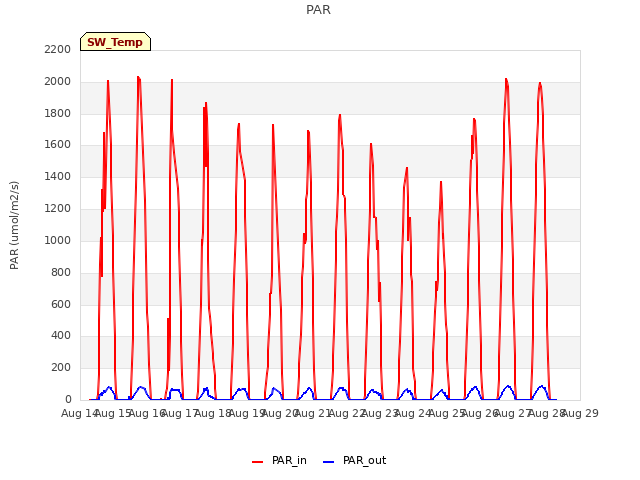Screen dimensions: 640x480
Task: Click the red PAR_in legend swatch
Action: point(258,462)
